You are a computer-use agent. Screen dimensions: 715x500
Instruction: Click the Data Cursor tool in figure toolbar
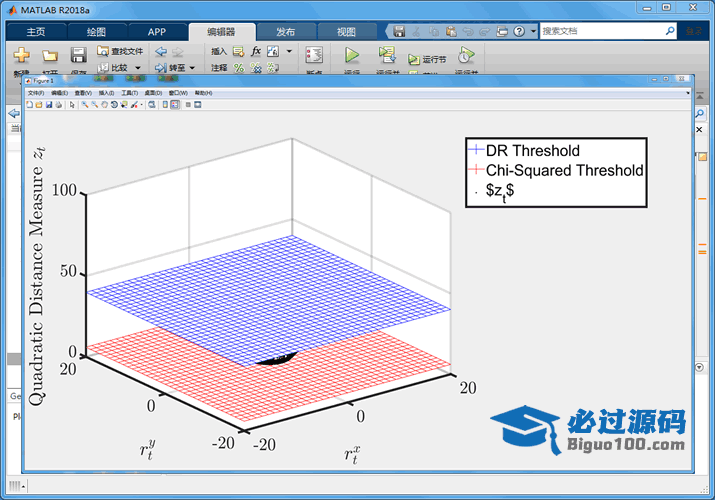click(x=122, y=104)
